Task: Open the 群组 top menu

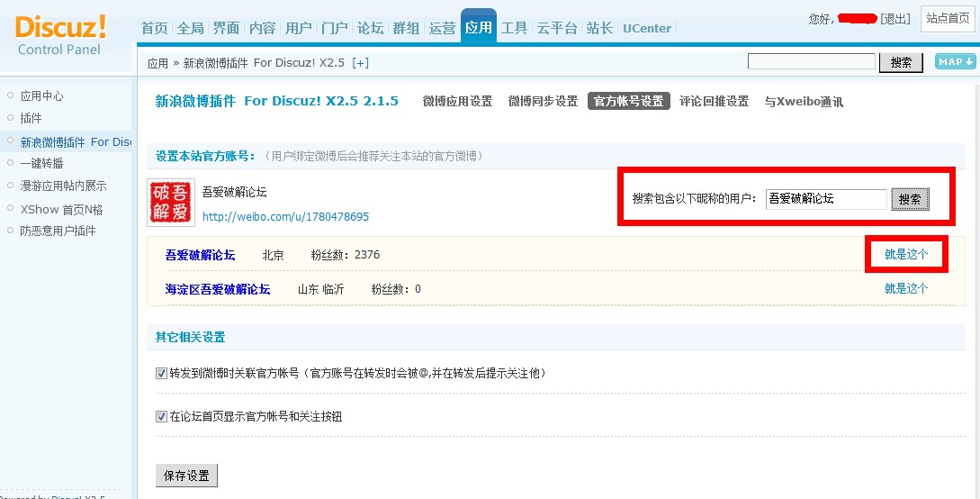Action: click(406, 28)
